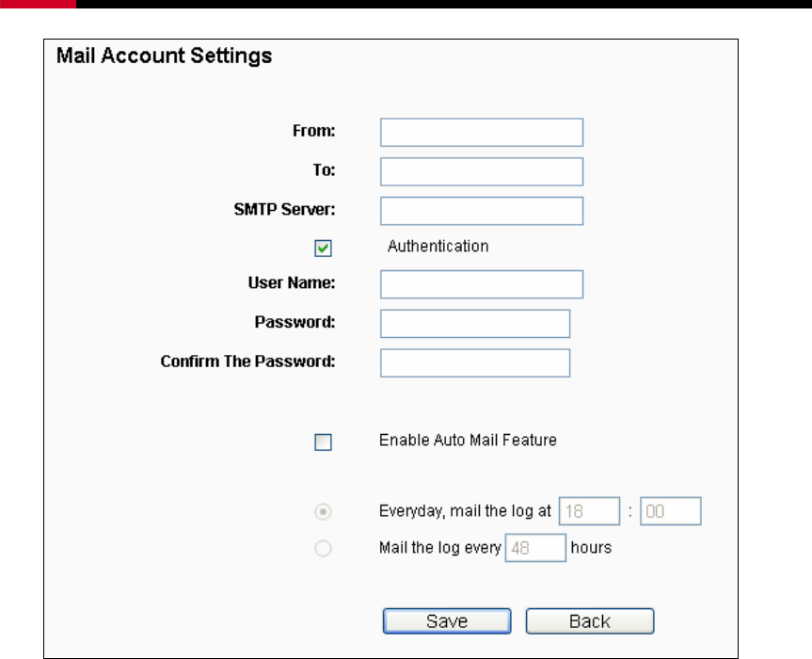Viewport: 812px width, 659px height.
Task: Uncheck the Authentication checkbox
Action: click(x=323, y=249)
